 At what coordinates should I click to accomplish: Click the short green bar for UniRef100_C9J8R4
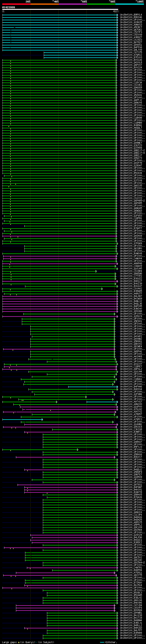(50, 271)
